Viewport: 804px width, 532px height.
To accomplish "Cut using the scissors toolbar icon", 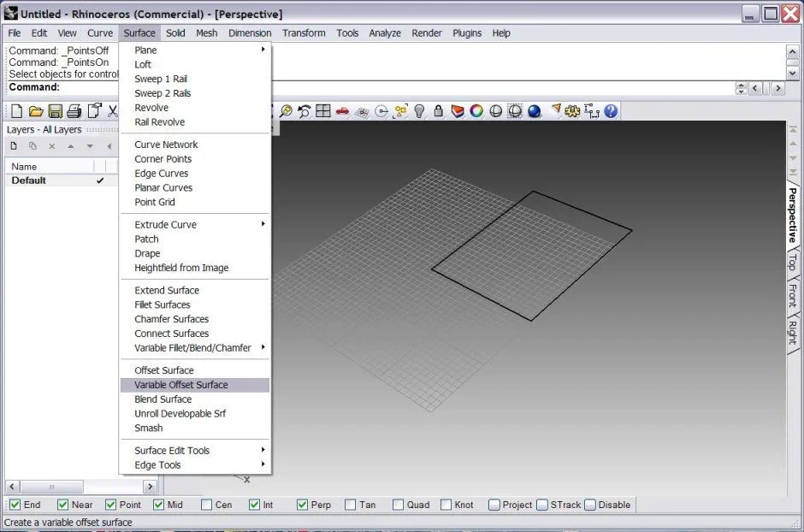I will tap(113, 110).
